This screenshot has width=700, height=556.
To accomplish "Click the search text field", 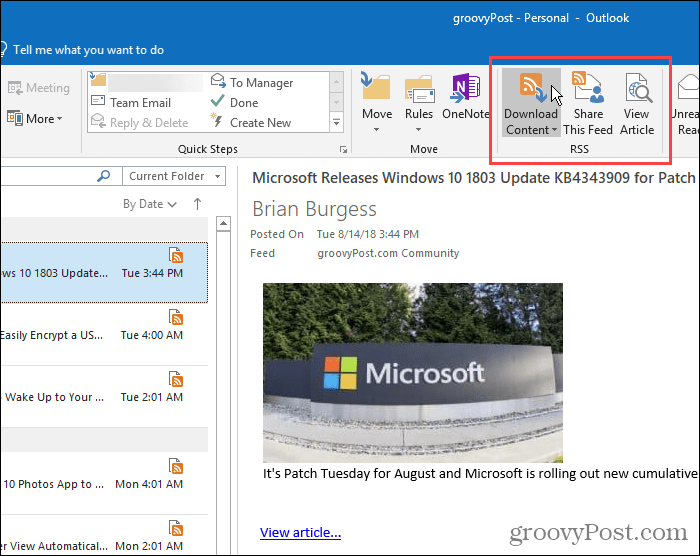I will (47, 176).
